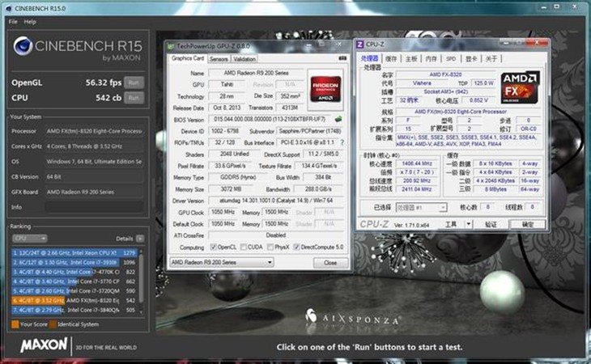
Task: Switch to Sensors tab in GPU-Z
Action: tap(219, 59)
